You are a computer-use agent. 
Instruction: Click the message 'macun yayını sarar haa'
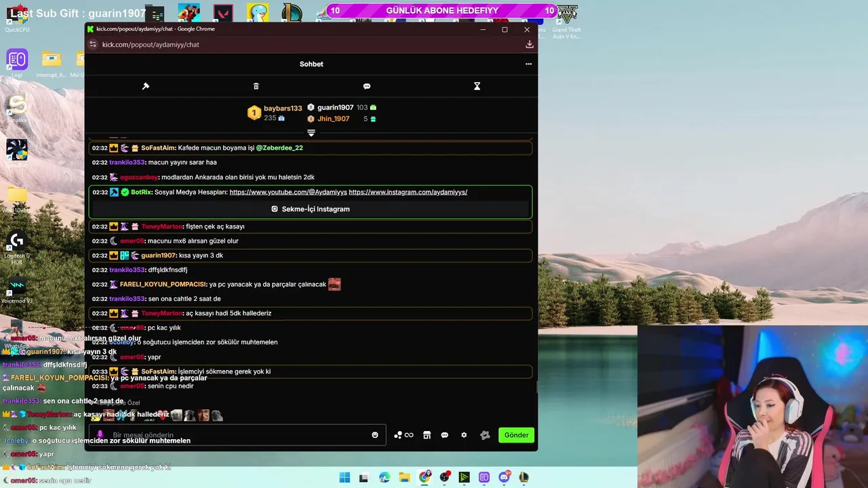click(x=183, y=163)
